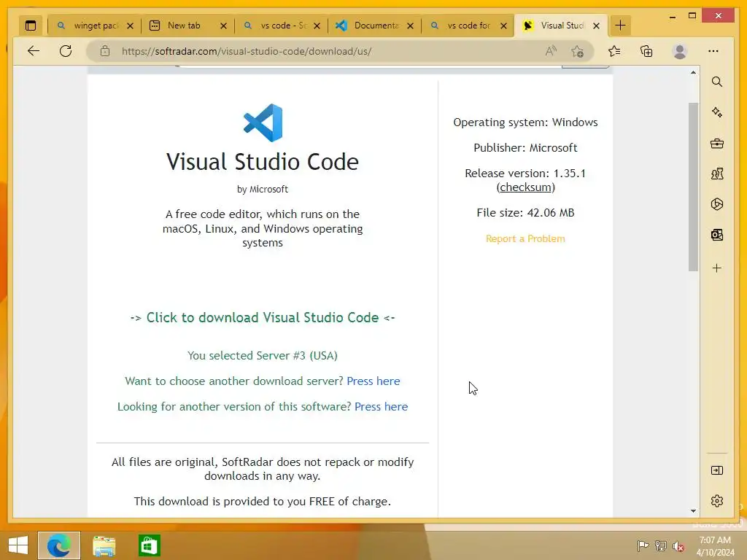Click the Release version: 1.35.1 text
Viewport: 747px width, 560px height.
tap(525, 174)
